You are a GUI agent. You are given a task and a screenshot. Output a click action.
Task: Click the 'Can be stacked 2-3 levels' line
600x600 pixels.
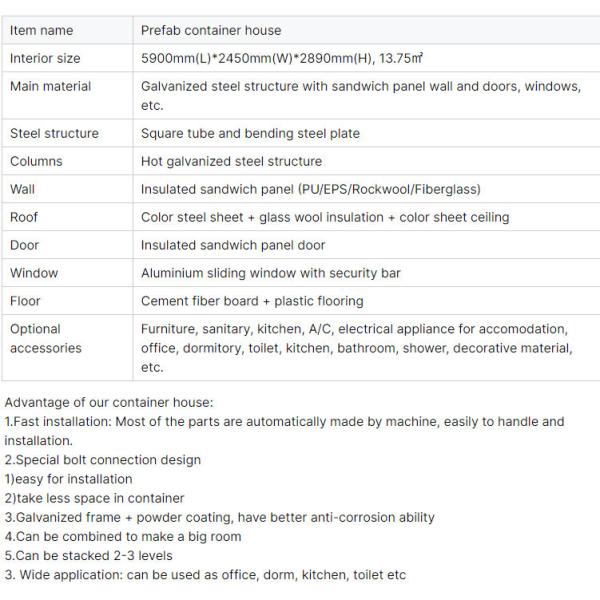[x=88, y=555]
